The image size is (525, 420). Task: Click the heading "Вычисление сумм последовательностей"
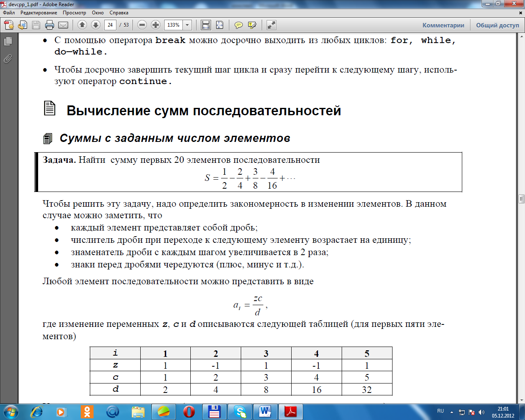point(204,111)
